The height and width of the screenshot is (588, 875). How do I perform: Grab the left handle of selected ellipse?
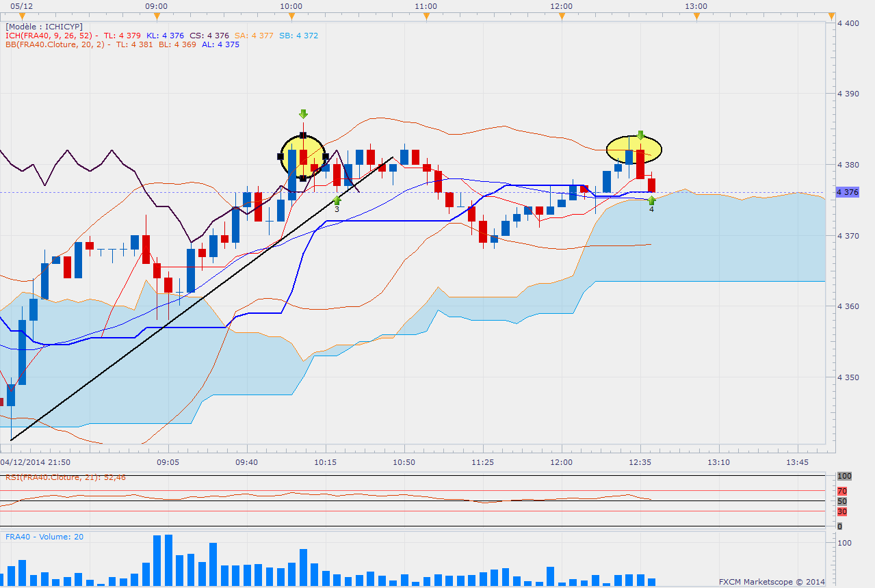[x=280, y=157]
